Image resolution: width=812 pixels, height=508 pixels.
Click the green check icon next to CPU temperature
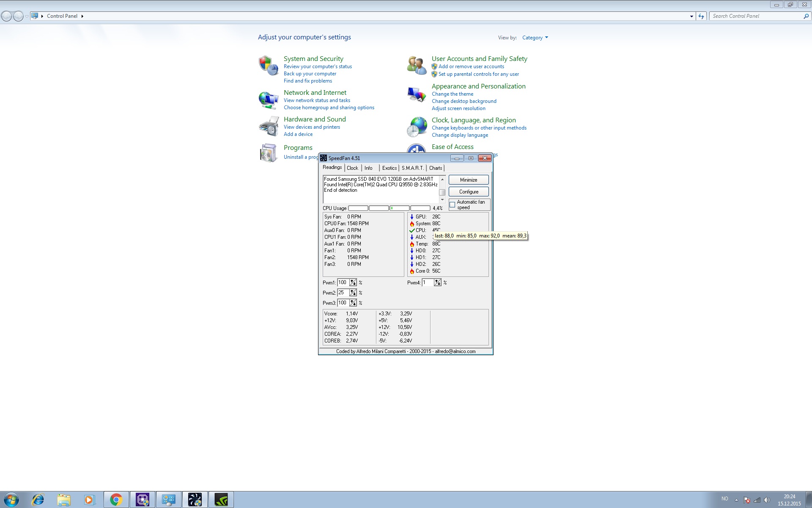[x=412, y=230]
